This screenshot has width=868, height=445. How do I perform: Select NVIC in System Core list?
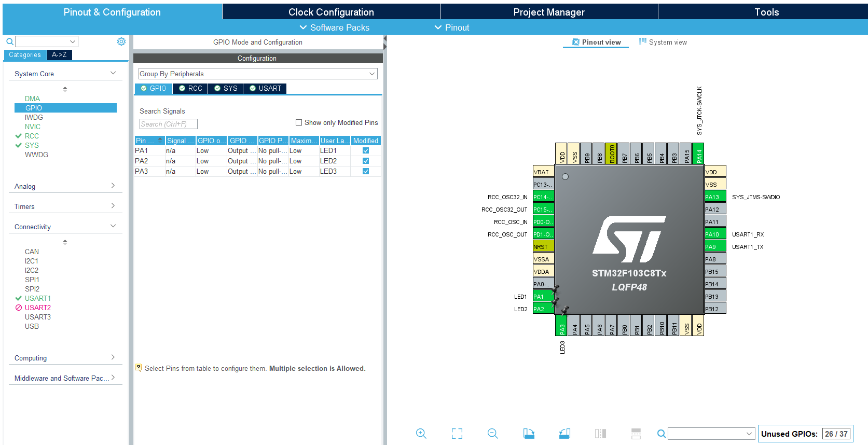[x=33, y=127]
